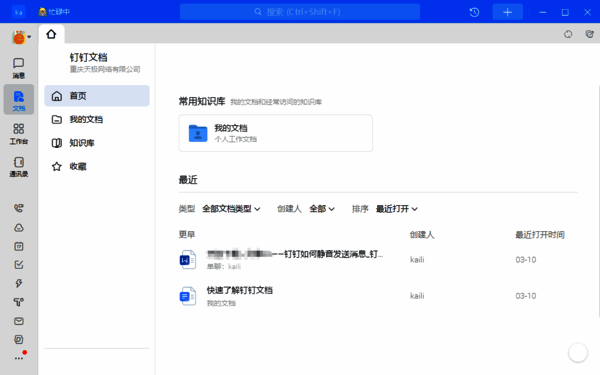
Task: Open the Messages (消息) sidebar icon
Action: [x=18, y=68]
